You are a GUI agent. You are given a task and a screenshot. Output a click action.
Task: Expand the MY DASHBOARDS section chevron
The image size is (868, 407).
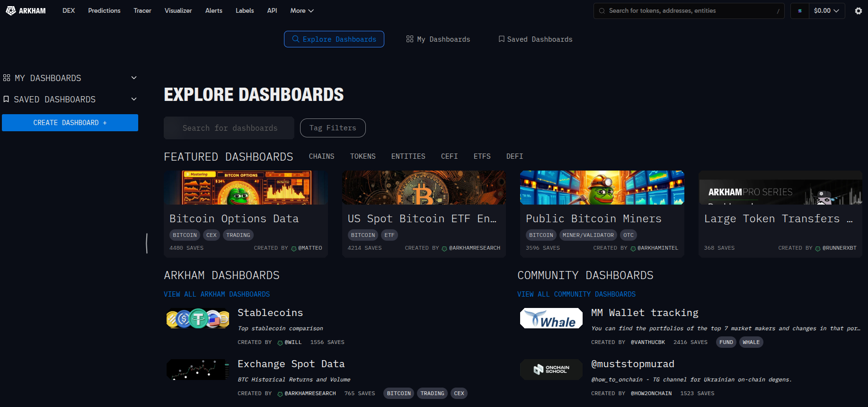pos(134,78)
